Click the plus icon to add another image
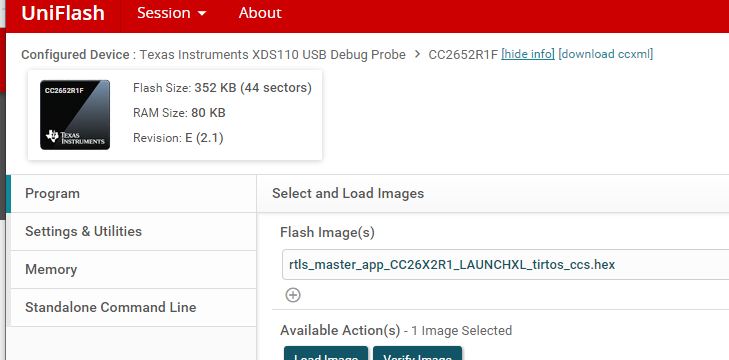 pos(293,295)
